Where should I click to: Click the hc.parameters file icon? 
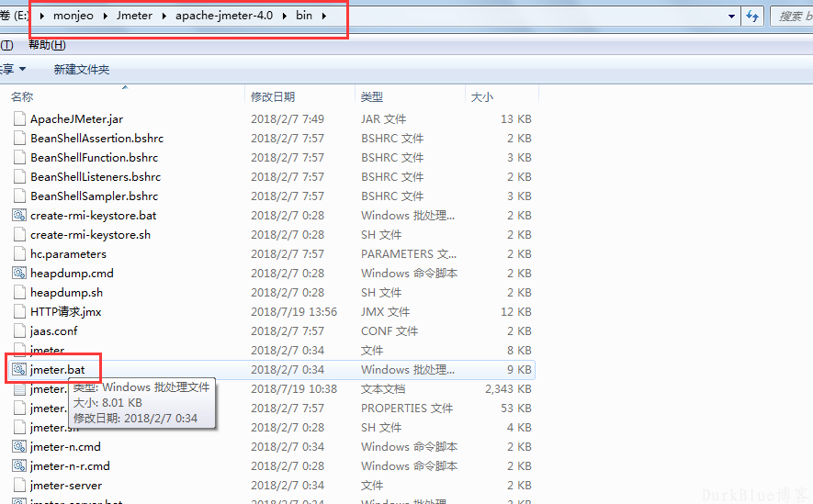pyautogui.click(x=19, y=253)
